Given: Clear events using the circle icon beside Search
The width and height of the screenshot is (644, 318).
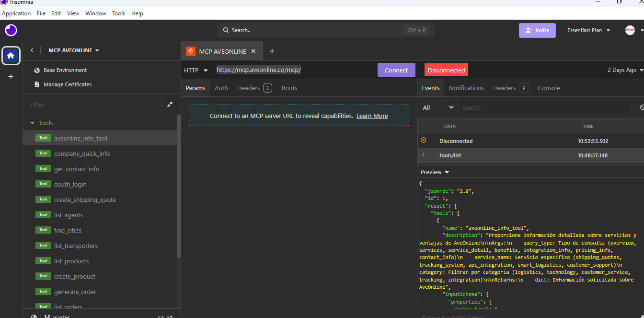Looking at the screenshot, I should (642, 107).
